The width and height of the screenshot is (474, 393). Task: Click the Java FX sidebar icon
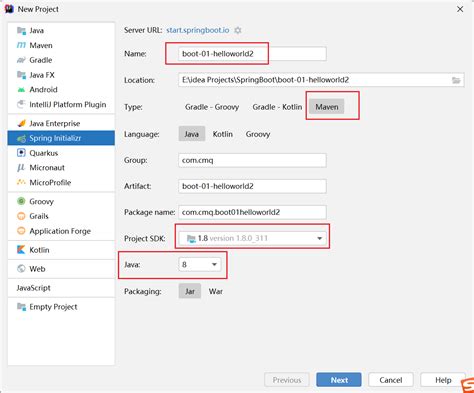tap(21, 75)
